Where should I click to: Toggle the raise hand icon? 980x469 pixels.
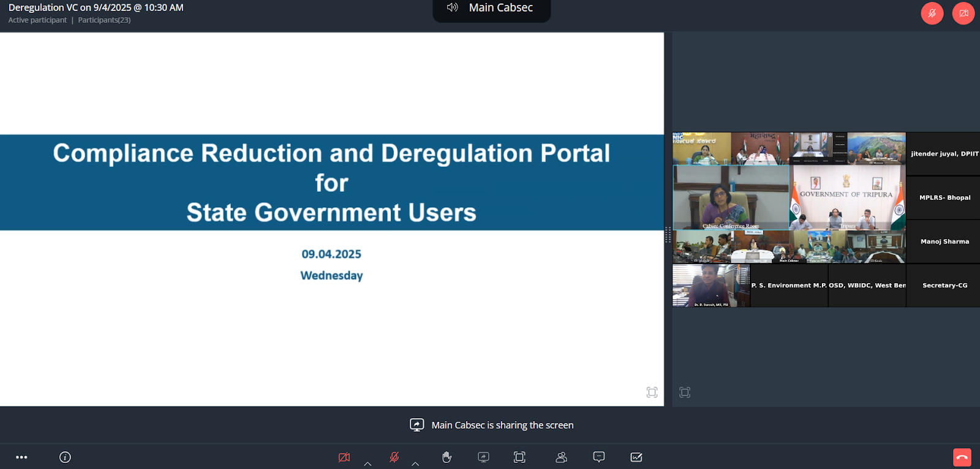pyautogui.click(x=447, y=457)
